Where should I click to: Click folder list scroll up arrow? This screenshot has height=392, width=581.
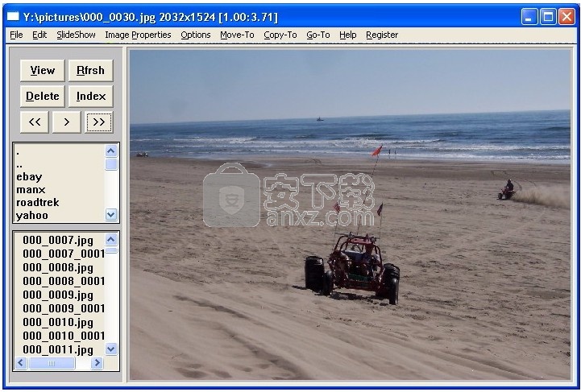point(111,151)
